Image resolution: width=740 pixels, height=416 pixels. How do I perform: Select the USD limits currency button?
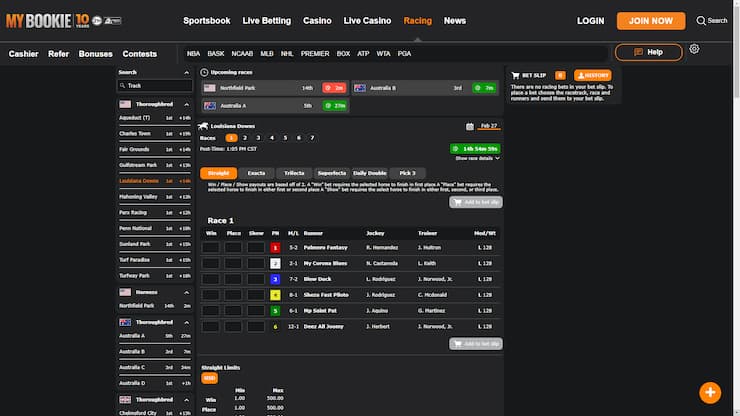pyautogui.click(x=209, y=378)
